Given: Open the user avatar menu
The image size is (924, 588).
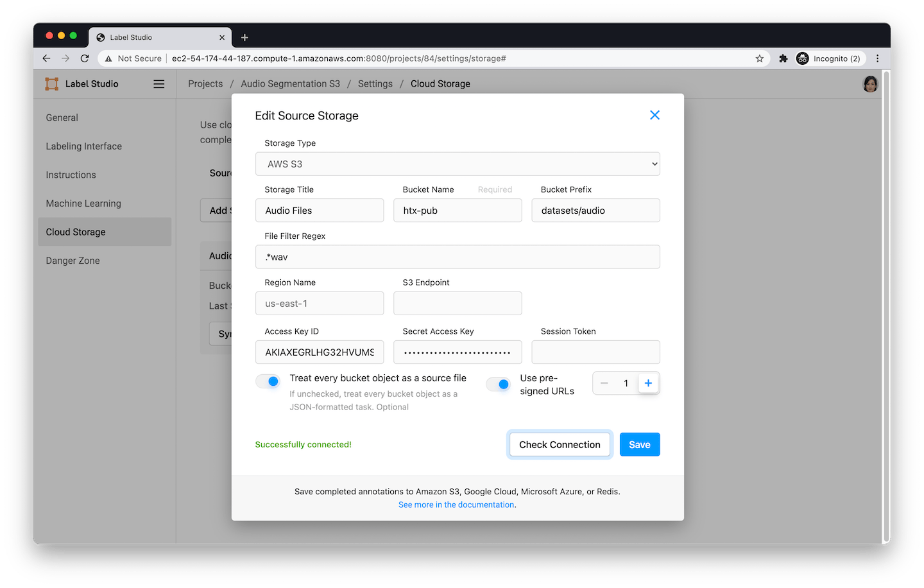Looking at the screenshot, I should (870, 84).
